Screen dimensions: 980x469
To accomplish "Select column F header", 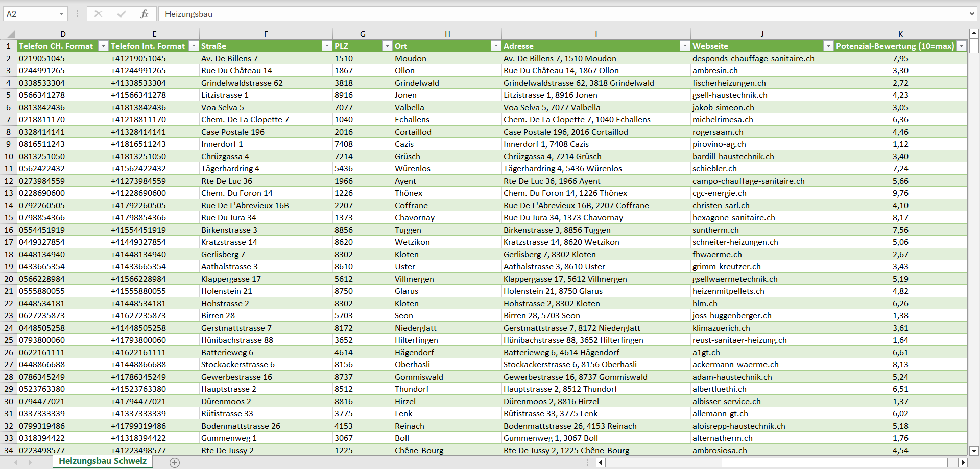I will pos(266,34).
